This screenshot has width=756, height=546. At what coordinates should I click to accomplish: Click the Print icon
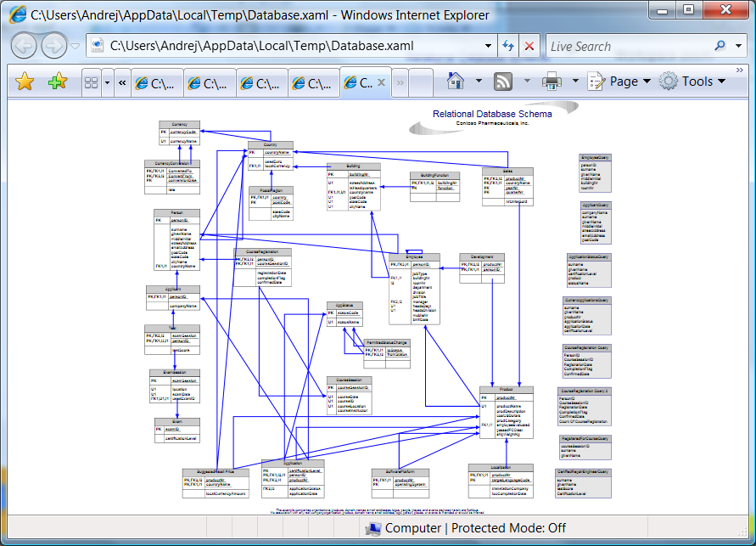click(552, 82)
